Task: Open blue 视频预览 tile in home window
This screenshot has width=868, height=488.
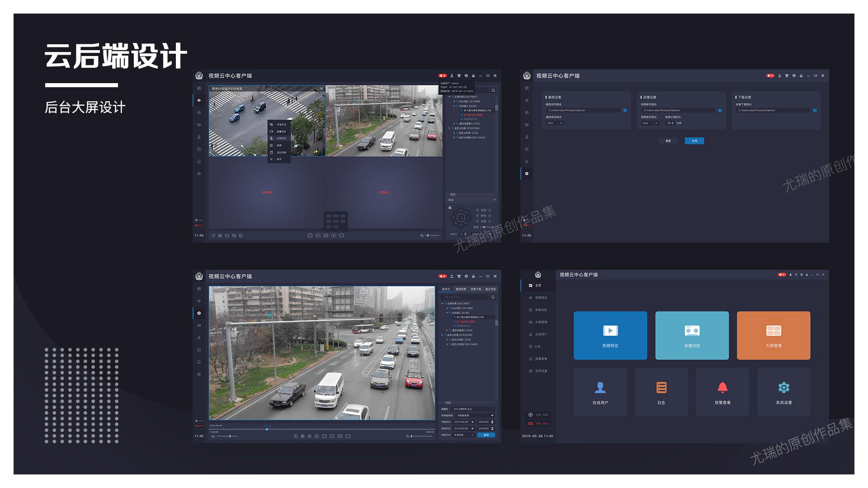Action: tap(610, 335)
